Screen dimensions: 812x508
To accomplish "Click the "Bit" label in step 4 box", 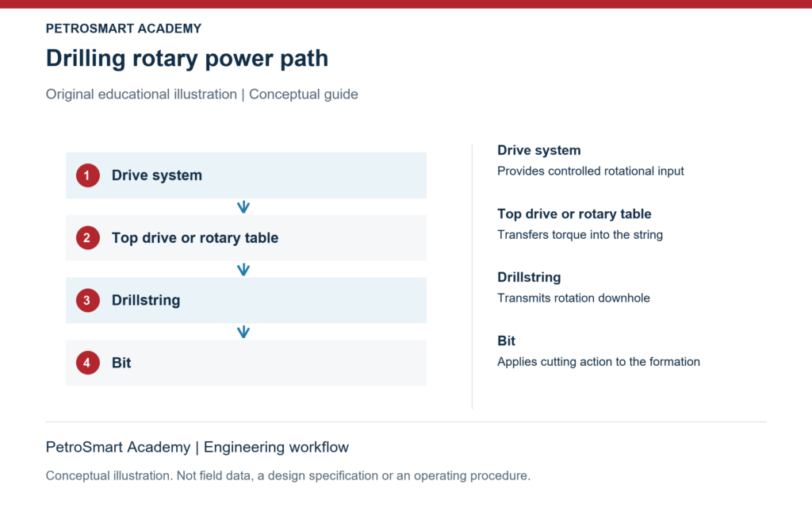I will 121,363.
